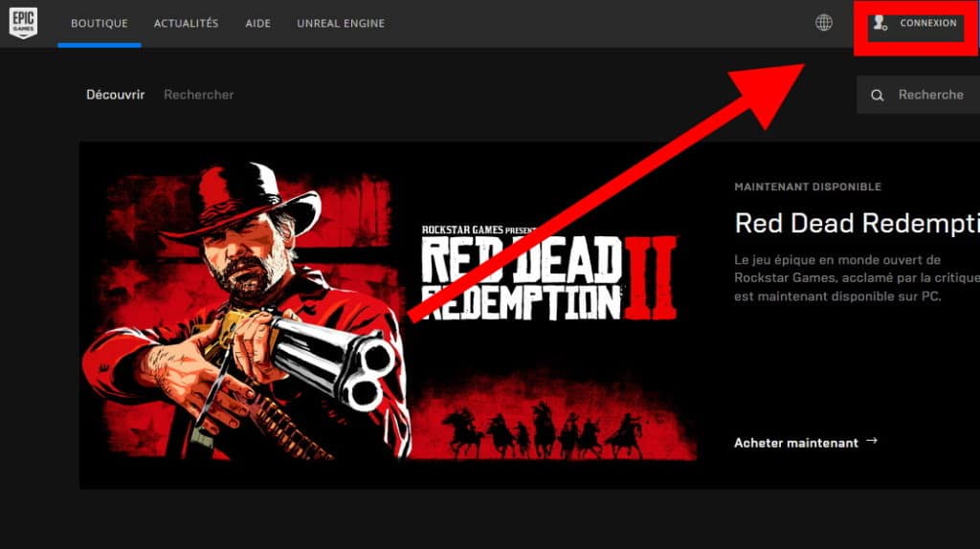
Task: Open the globe language selector
Action: pyautogui.click(x=823, y=23)
